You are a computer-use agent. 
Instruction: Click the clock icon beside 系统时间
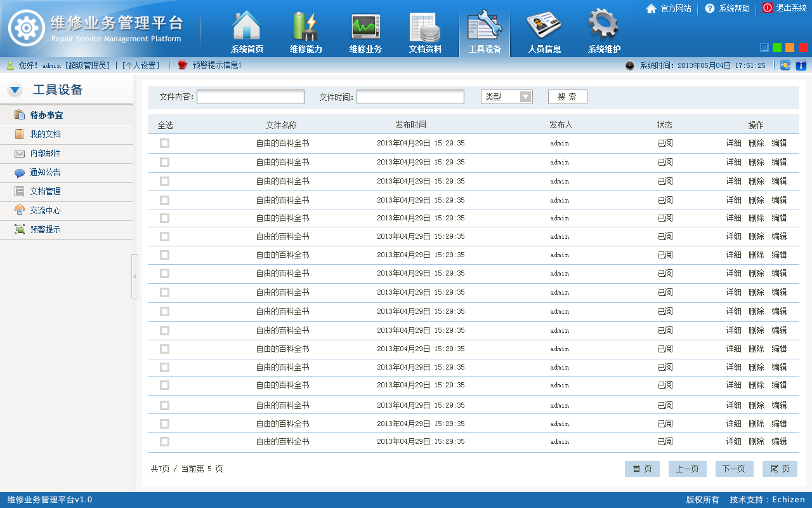(630, 65)
